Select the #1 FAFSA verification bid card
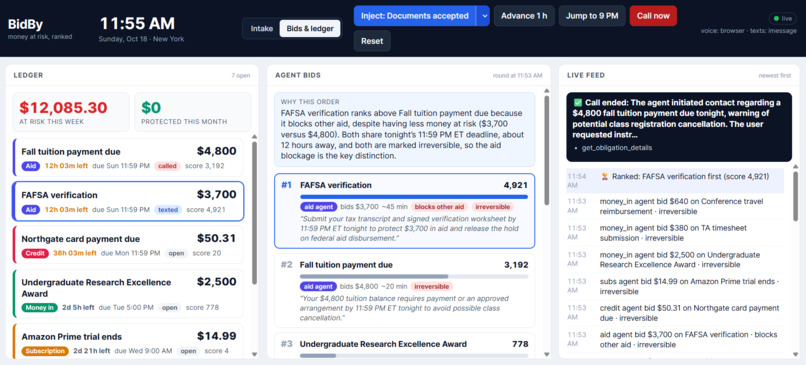 [404, 211]
